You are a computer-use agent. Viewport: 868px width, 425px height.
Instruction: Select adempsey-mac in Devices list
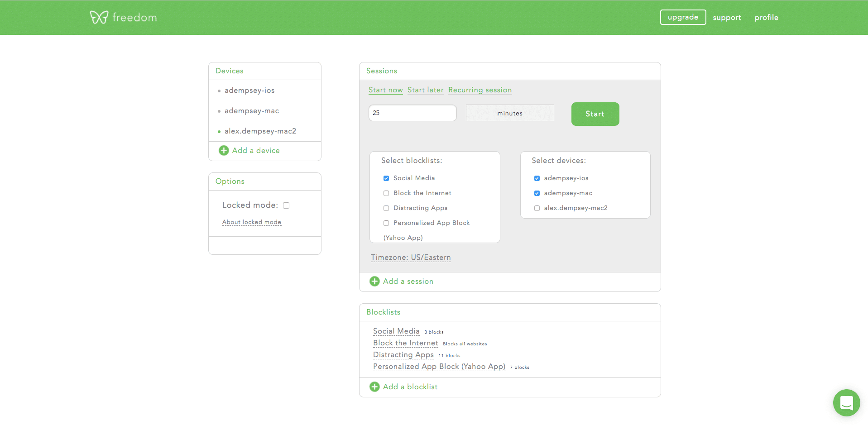click(252, 111)
